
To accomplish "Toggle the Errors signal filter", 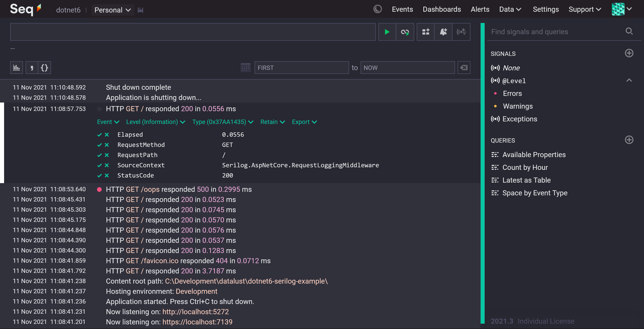I will coord(512,93).
